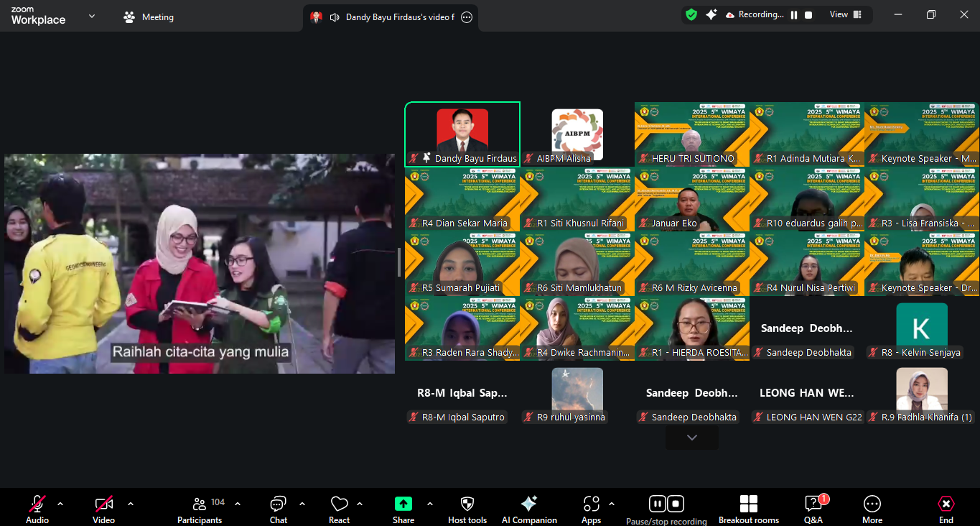The width and height of the screenshot is (980, 526).
Task: Switch to the Meeting tab
Action: [x=149, y=17]
